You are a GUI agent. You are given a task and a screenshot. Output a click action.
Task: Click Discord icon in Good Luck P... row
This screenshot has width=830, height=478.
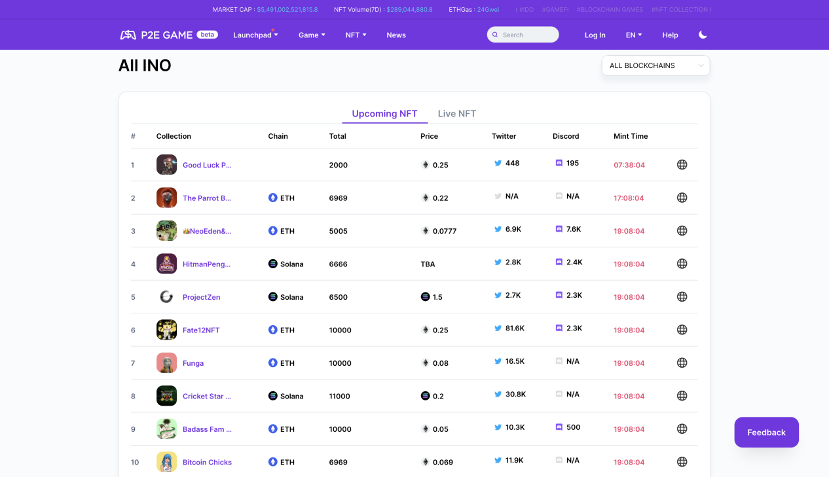[x=559, y=163]
